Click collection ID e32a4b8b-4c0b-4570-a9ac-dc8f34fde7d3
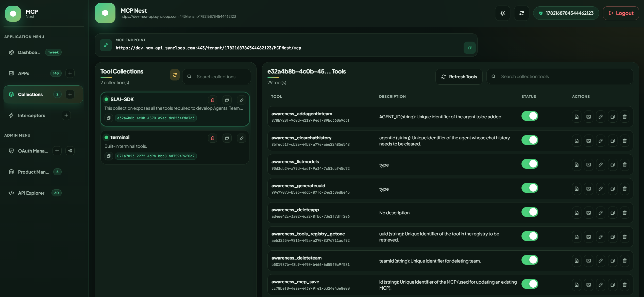 [x=156, y=118]
